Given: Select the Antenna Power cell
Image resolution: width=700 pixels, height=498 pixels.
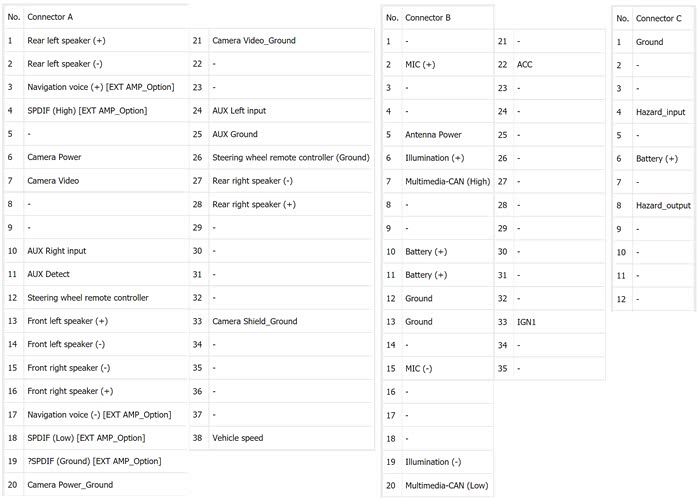Looking at the screenshot, I should tap(433, 134).
